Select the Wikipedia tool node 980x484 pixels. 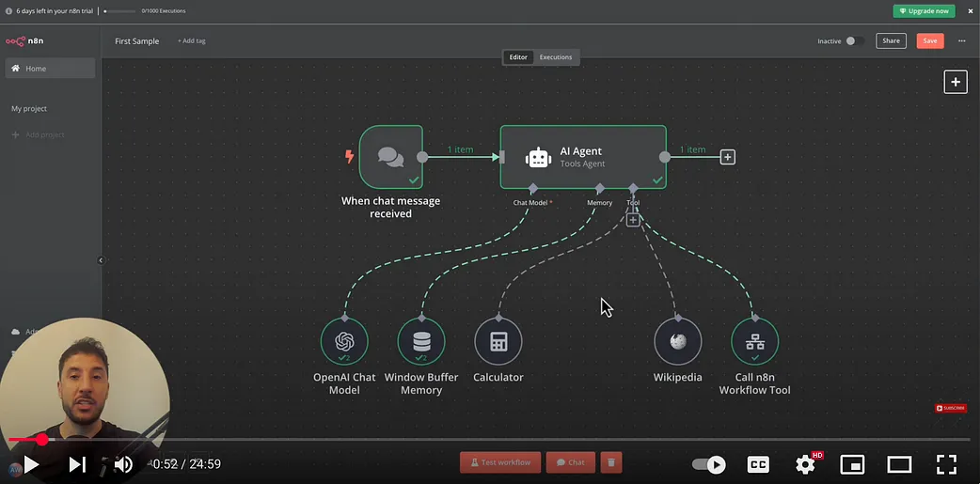pos(677,341)
